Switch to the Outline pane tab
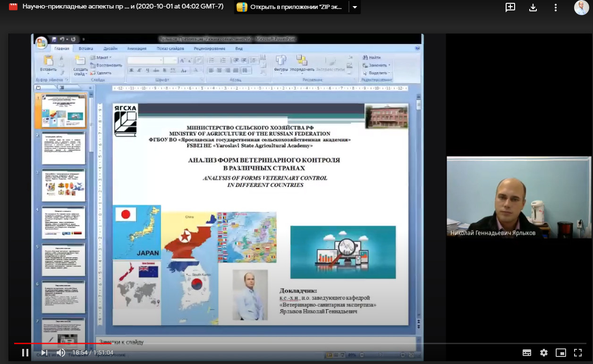This screenshot has height=364, width=593. (x=62, y=87)
